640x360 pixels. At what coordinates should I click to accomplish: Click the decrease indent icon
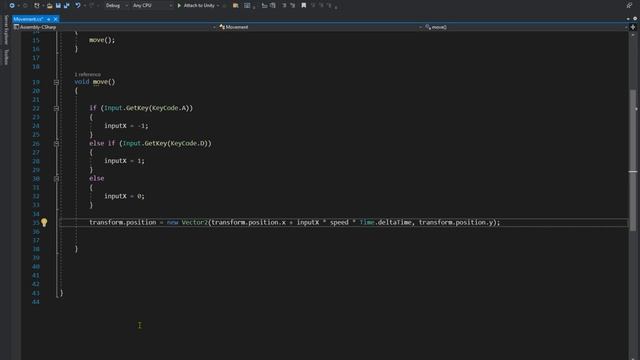[x=284, y=6]
